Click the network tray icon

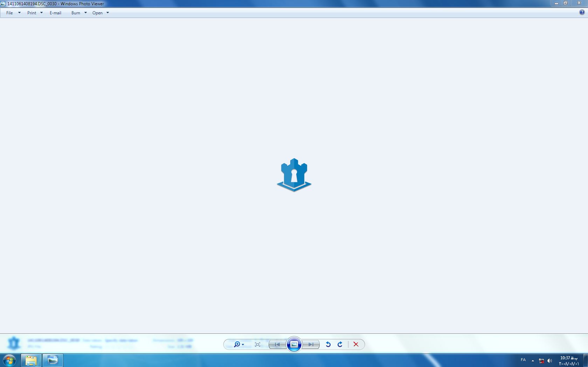point(541,360)
